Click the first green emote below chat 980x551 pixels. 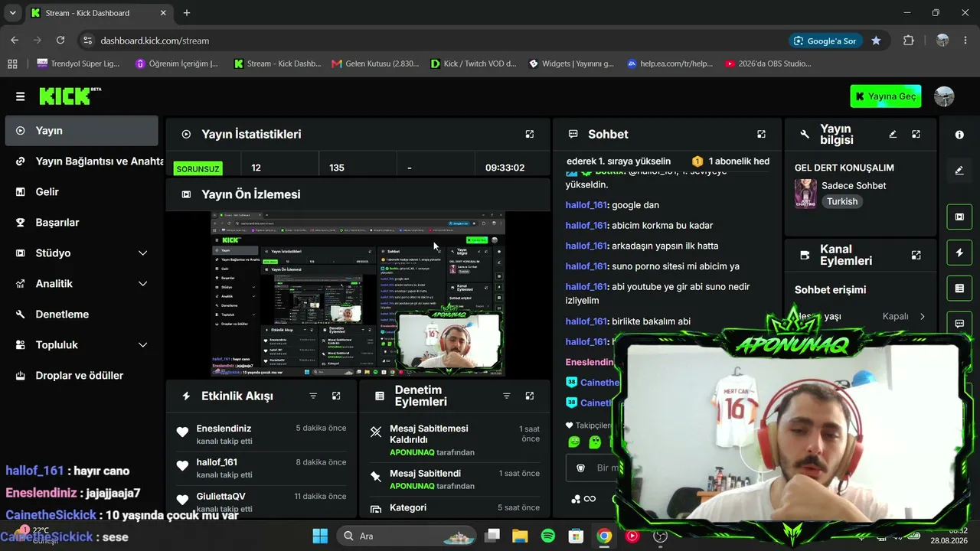coord(574,442)
